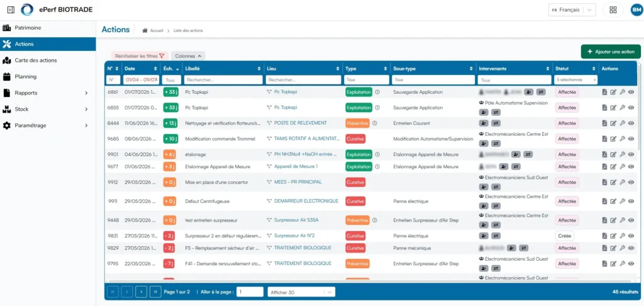The width and height of the screenshot is (644, 306).
Task: Collapse the sidebar with the panel icon
Action: coord(11,9)
